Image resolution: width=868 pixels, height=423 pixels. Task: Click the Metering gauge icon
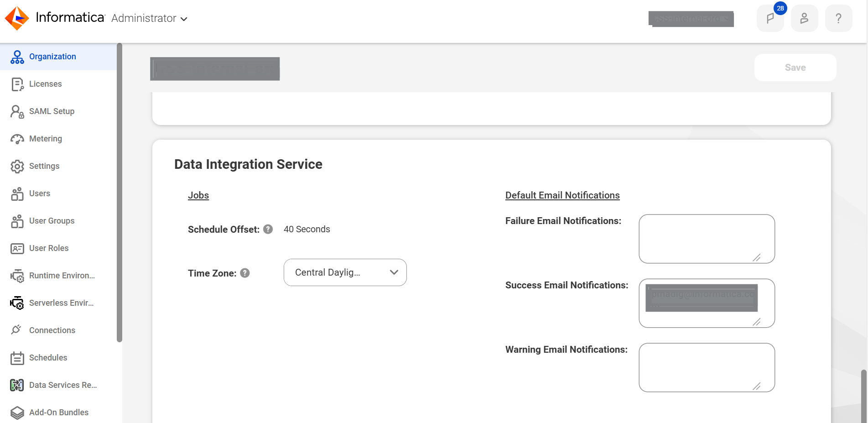(17, 139)
